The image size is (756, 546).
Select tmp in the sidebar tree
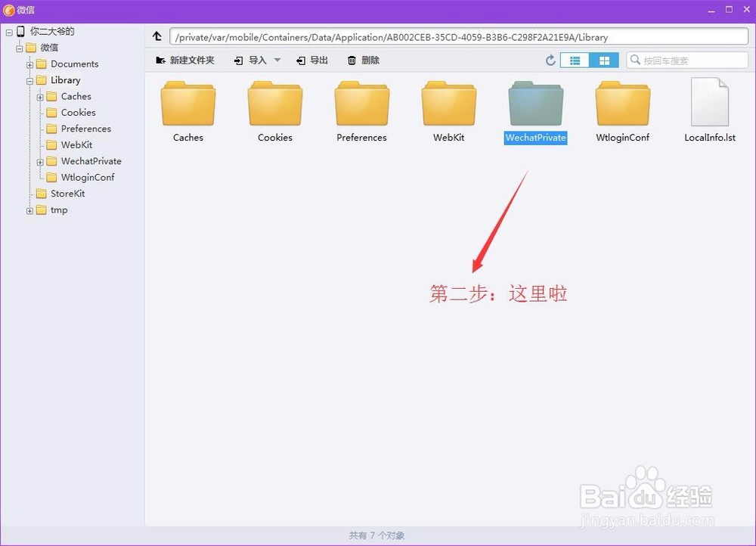[x=59, y=209]
